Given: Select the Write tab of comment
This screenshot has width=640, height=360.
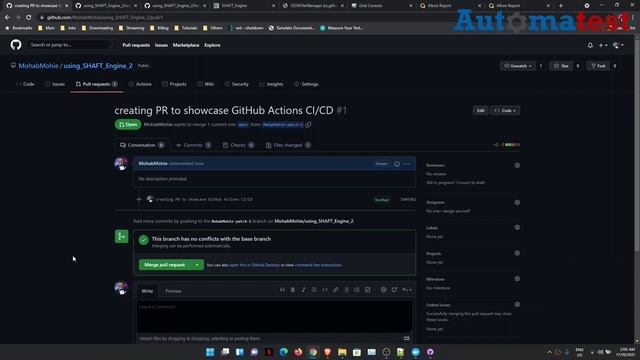Looking at the screenshot, I should coord(147,291).
